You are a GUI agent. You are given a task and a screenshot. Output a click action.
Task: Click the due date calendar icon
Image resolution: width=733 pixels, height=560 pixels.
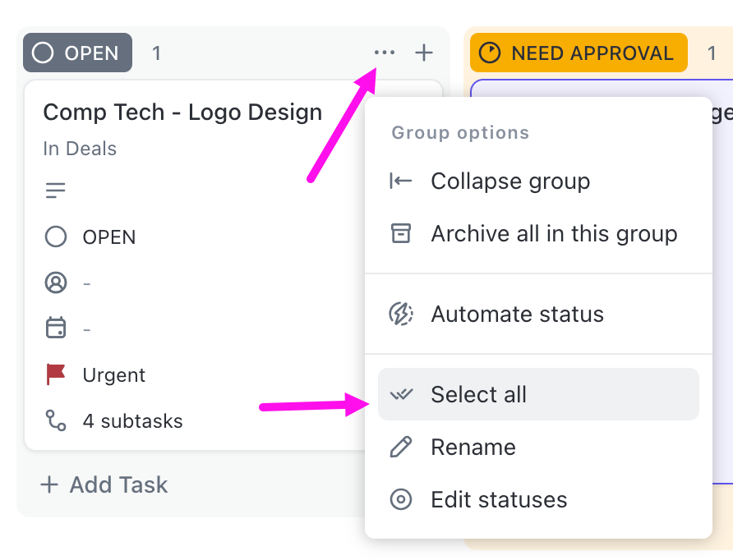pyautogui.click(x=55, y=328)
